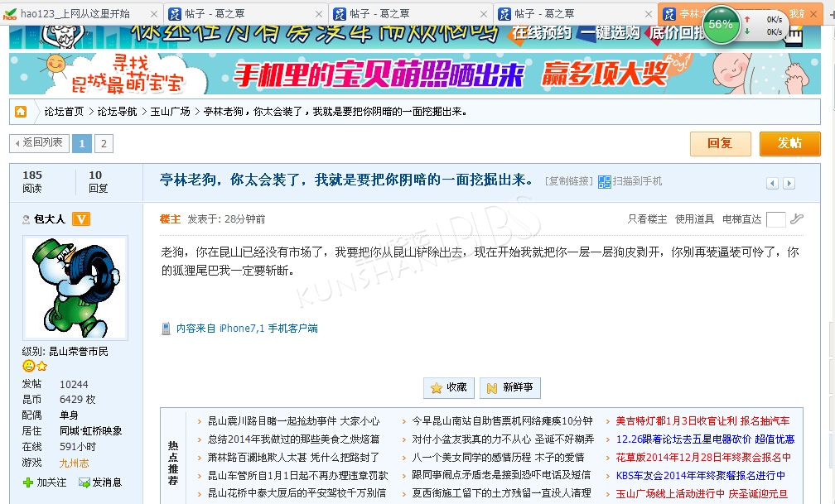Click the 寻找昆城最萌宝宝 banner ad
The height and width of the screenshot is (504, 835).
click(x=415, y=74)
